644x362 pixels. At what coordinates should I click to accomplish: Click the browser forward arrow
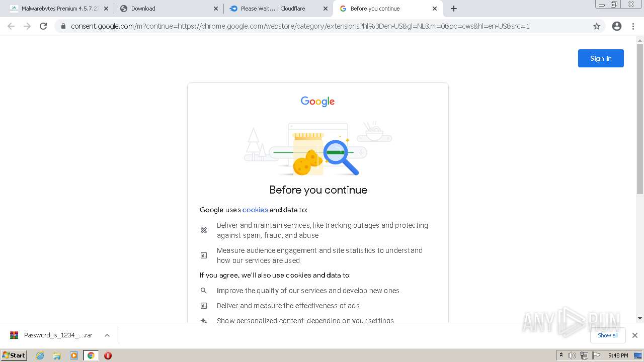(x=27, y=26)
